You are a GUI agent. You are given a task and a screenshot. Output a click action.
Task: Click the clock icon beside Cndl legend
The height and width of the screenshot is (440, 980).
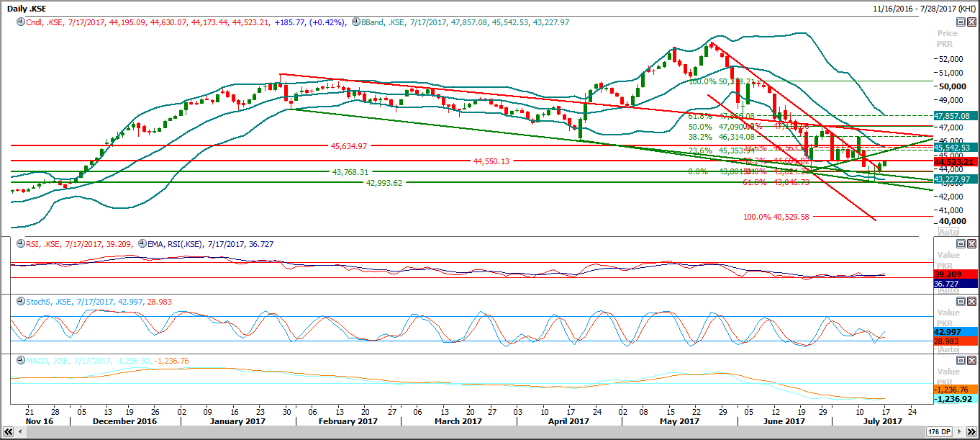pyautogui.click(x=19, y=22)
